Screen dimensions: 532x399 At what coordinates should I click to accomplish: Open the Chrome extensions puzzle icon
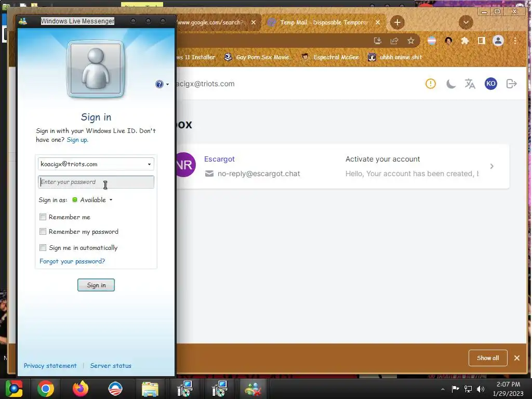pos(465,41)
